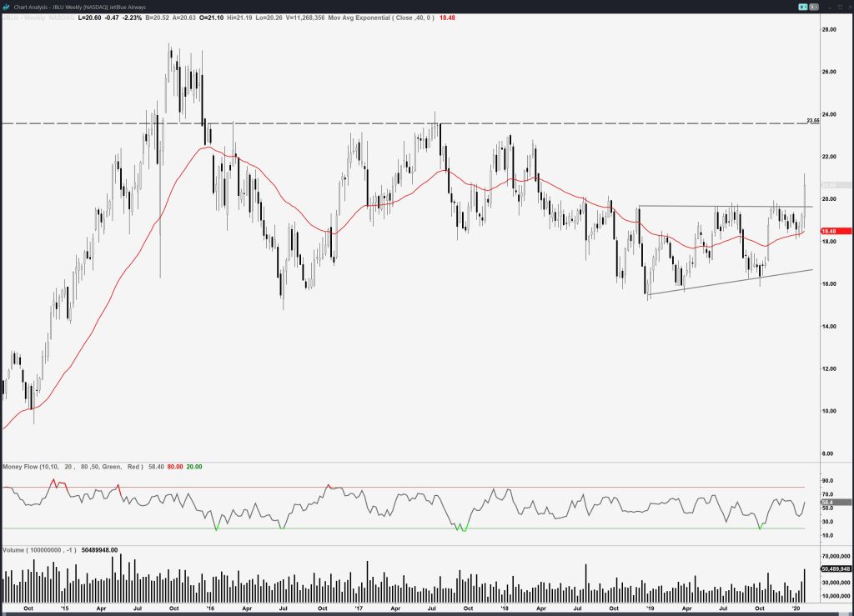Click the 58.4 Money Flow value tag
Viewport: 854px width, 616px height.
[836, 503]
